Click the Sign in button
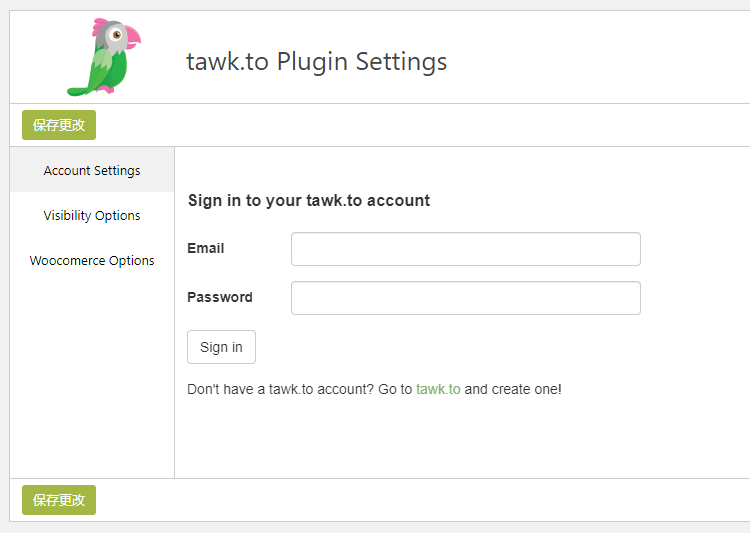This screenshot has height=533, width=750. point(221,347)
